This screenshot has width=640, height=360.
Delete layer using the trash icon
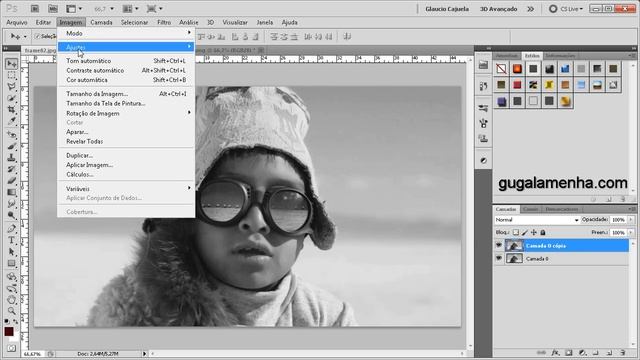point(622,353)
